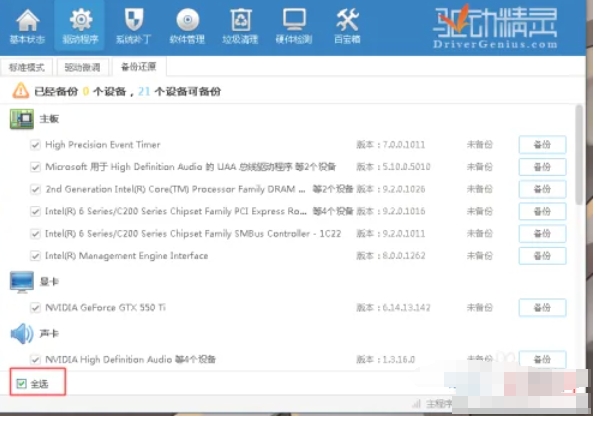Click the 显卡 display category icon

(x=22, y=282)
